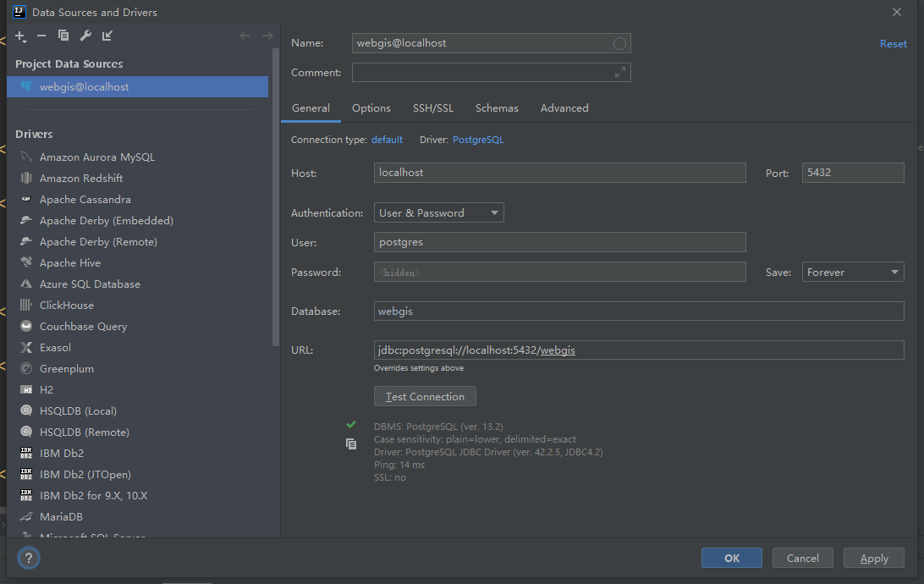Click the Remove data source minus icon

click(41, 36)
